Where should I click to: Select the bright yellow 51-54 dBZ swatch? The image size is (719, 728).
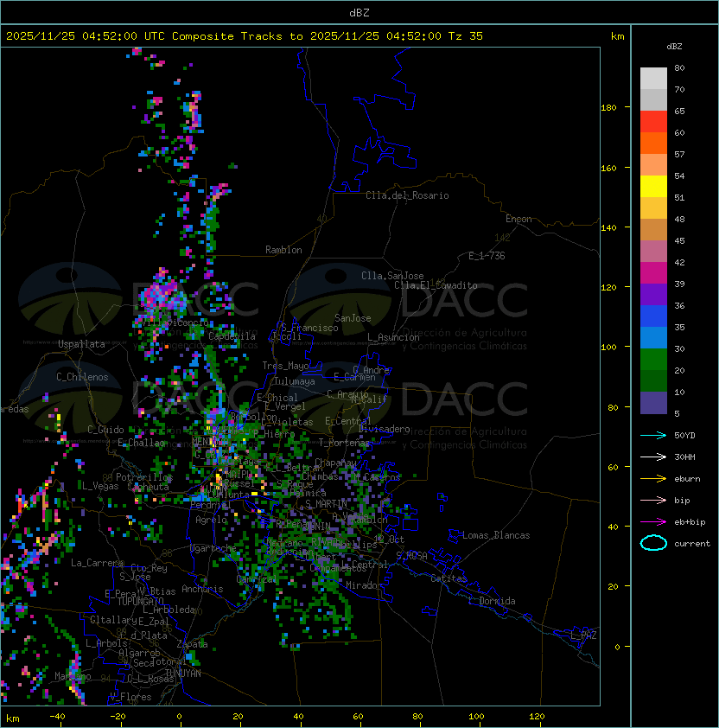click(653, 186)
